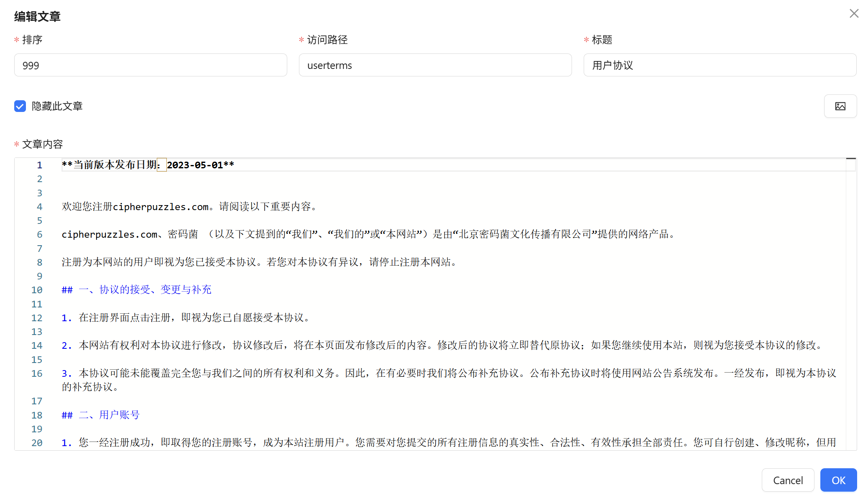This screenshot has height=500, width=868.
Task: Click the 隐藏此文章 label text
Action: pyautogui.click(x=57, y=106)
